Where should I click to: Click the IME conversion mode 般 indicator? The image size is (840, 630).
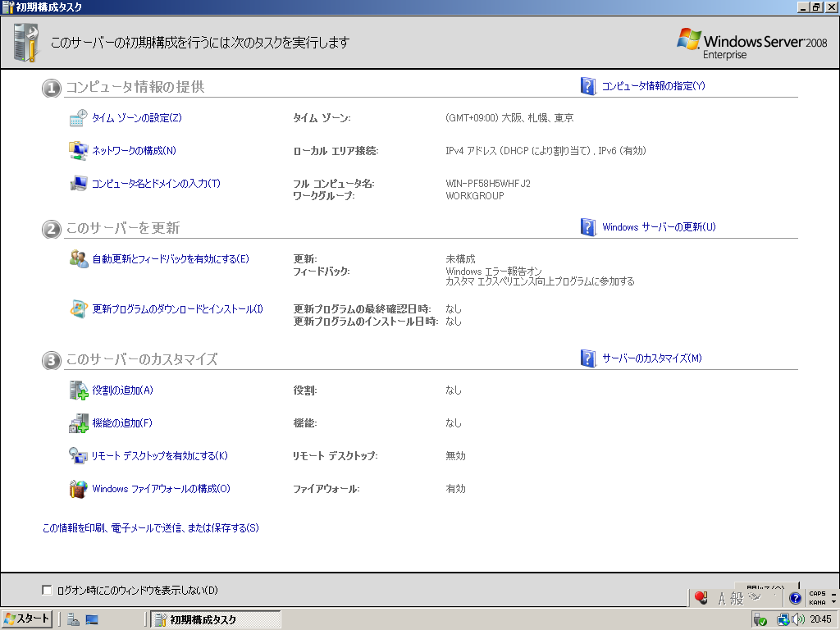737,598
